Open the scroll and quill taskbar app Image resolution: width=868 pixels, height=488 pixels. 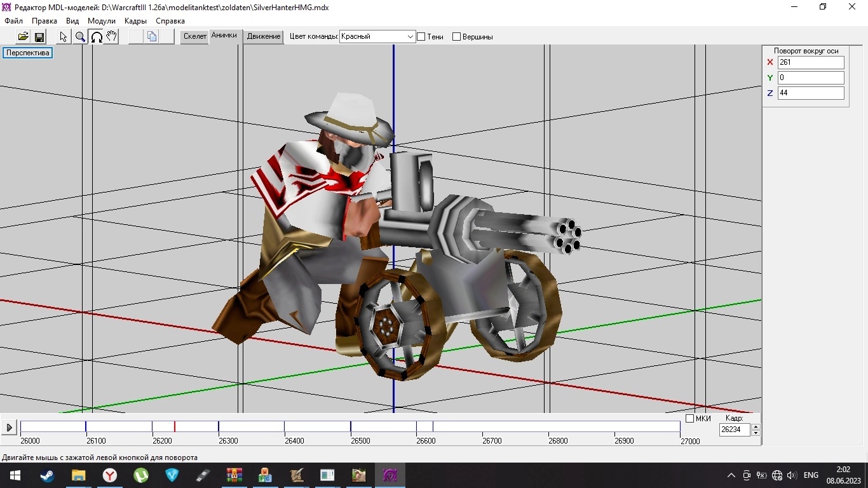click(x=297, y=475)
